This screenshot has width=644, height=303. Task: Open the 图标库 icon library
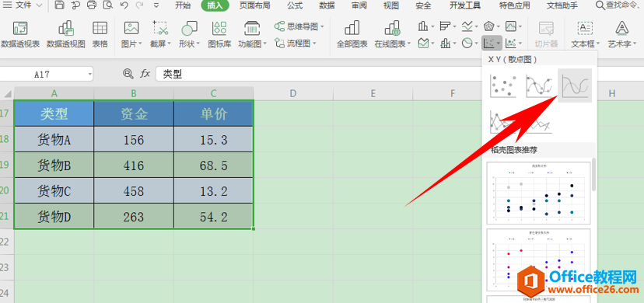pos(219,34)
